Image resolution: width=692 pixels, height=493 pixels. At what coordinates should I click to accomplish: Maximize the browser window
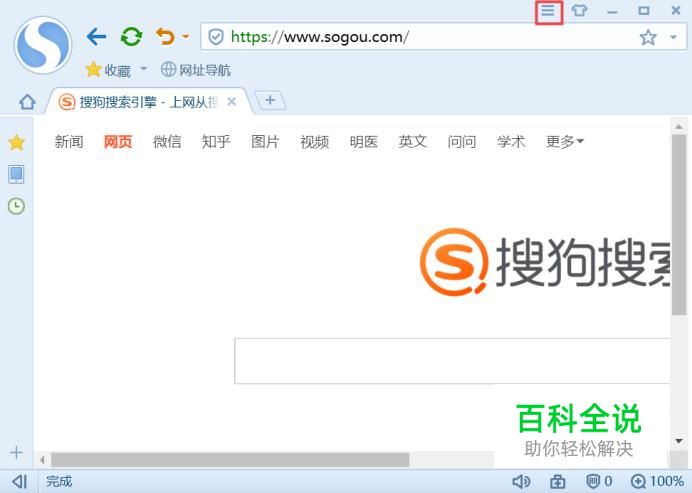click(x=644, y=11)
